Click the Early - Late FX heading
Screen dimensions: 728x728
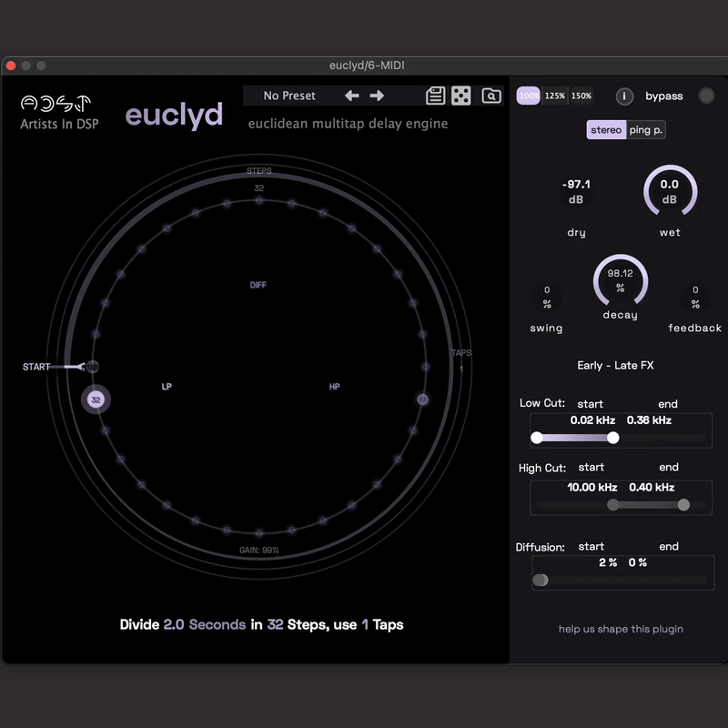[615, 366]
